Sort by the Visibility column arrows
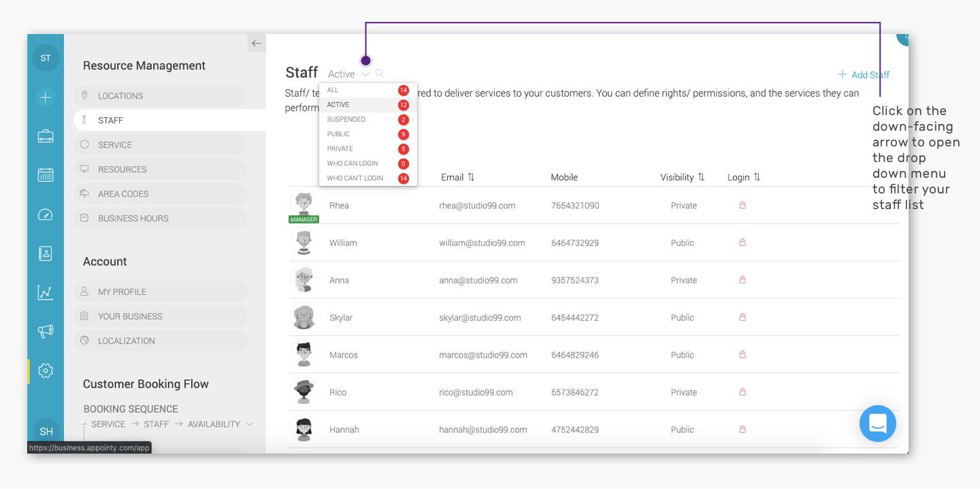Image resolution: width=980 pixels, height=489 pixels. tap(701, 177)
